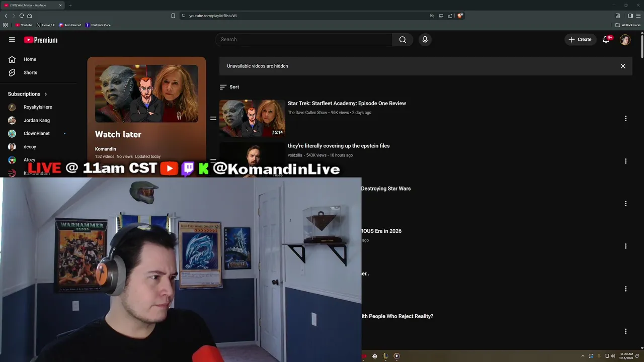Screen dimensions: 644x362
Task: Click the page vertical scrollbar
Action: [x=642, y=48]
